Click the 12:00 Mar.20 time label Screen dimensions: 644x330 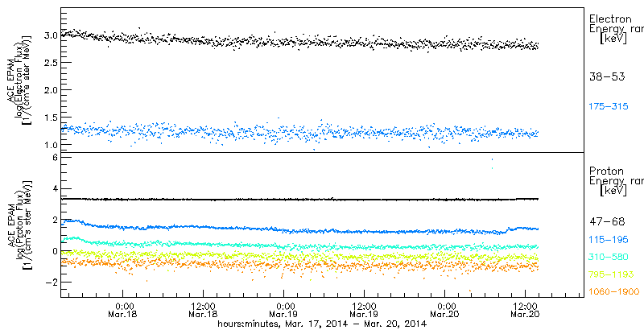(x=526, y=311)
